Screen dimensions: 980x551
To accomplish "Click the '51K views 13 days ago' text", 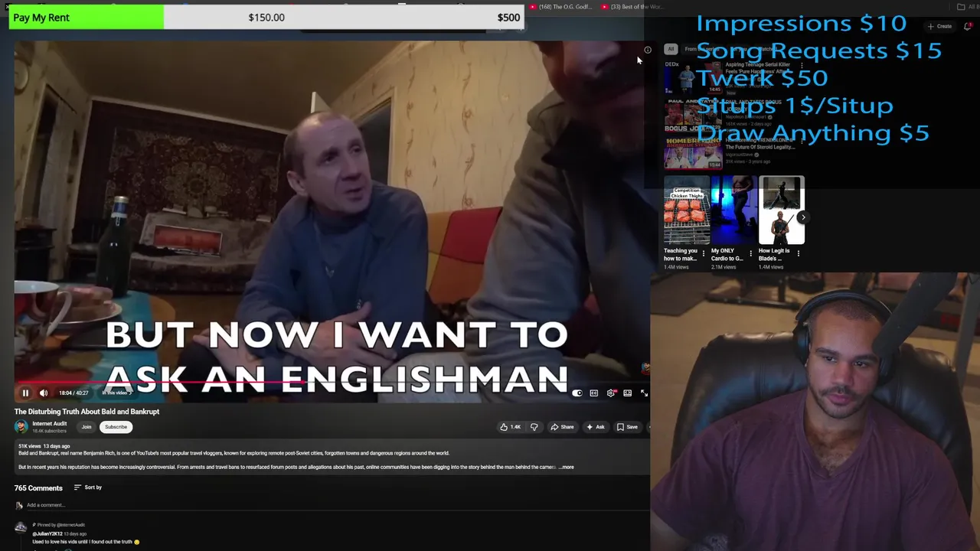I will tap(44, 446).
